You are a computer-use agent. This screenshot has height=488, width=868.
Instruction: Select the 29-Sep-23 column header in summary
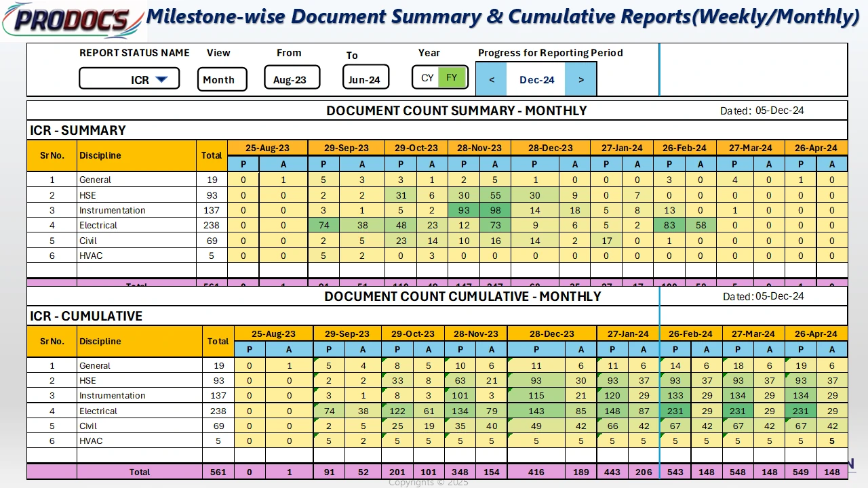(x=346, y=148)
